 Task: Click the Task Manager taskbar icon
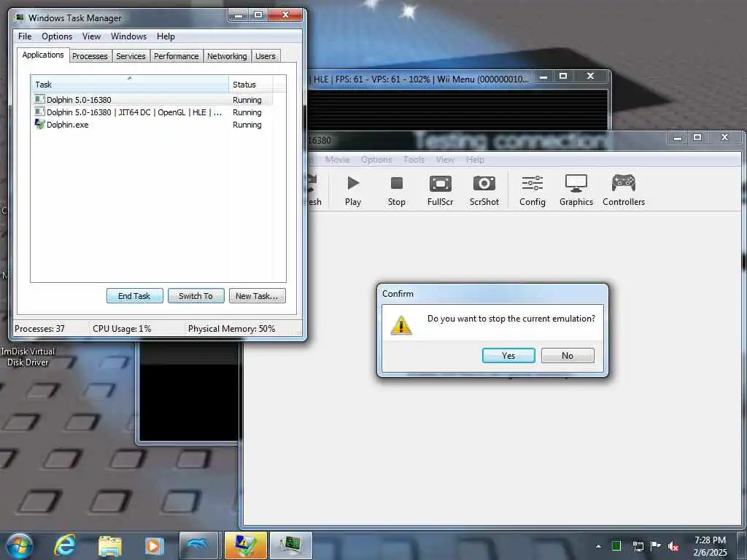290,545
